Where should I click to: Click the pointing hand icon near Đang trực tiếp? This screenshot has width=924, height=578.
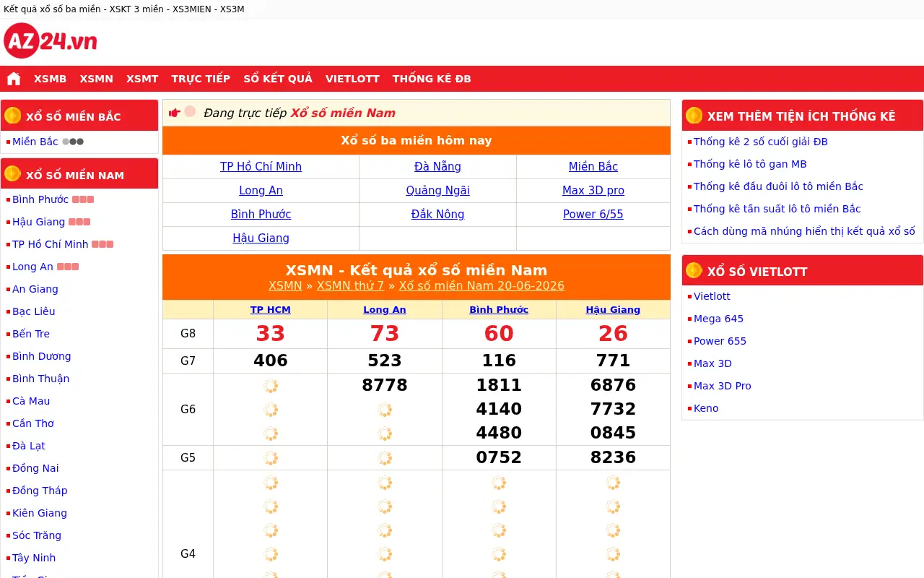pyautogui.click(x=174, y=113)
